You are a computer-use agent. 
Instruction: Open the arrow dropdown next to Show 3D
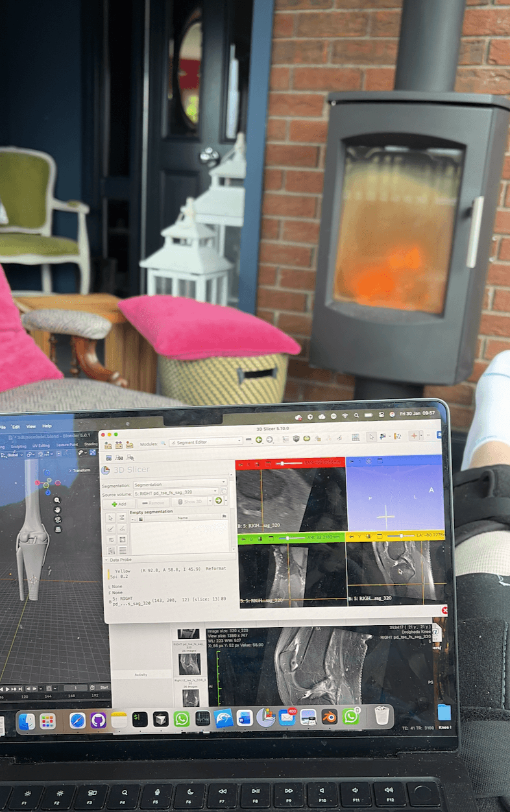210,501
